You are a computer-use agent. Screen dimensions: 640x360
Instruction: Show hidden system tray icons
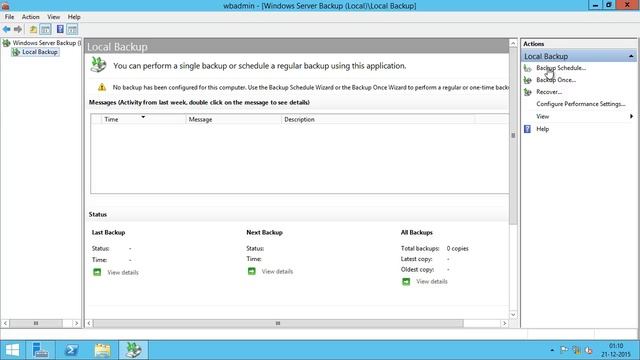(x=552, y=350)
